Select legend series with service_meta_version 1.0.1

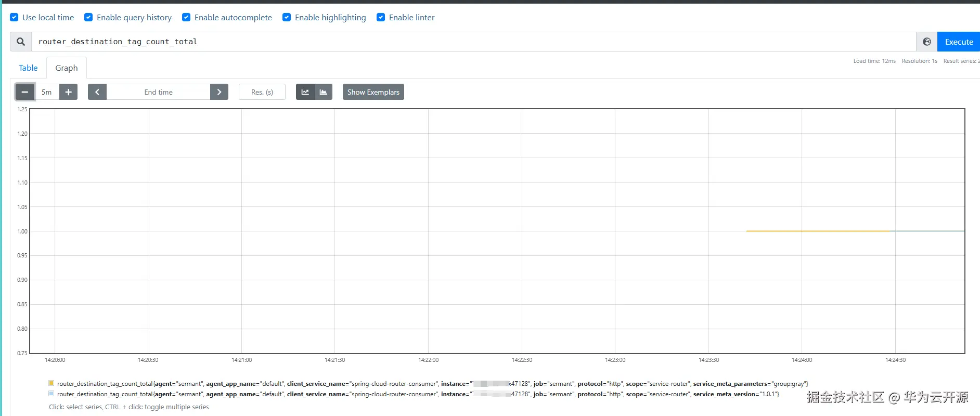click(x=418, y=394)
